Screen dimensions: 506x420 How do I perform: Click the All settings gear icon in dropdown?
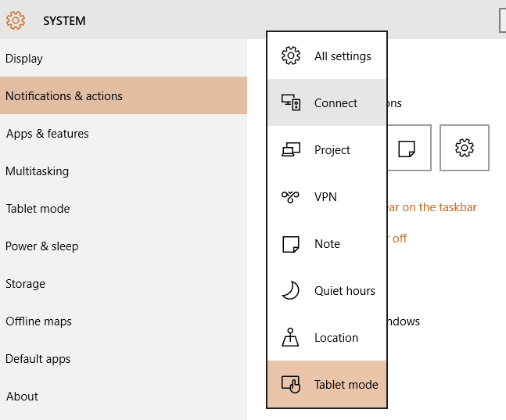tap(291, 56)
